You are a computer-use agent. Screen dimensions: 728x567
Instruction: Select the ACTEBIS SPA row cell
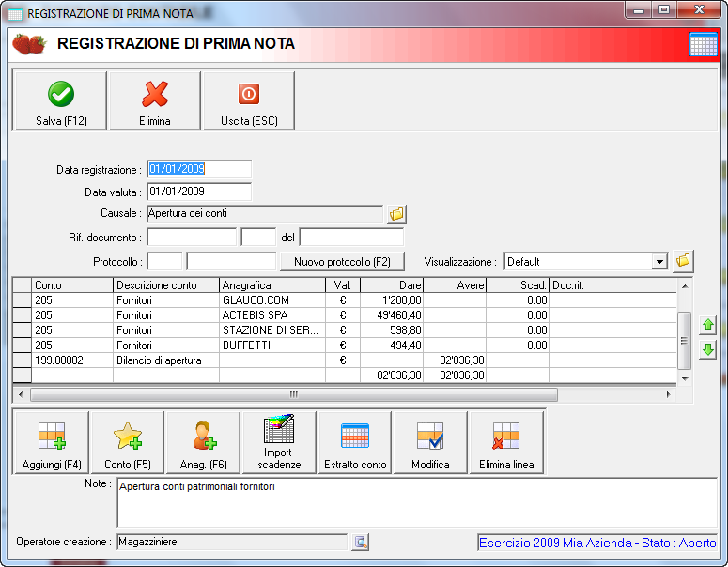pos(272,315)
